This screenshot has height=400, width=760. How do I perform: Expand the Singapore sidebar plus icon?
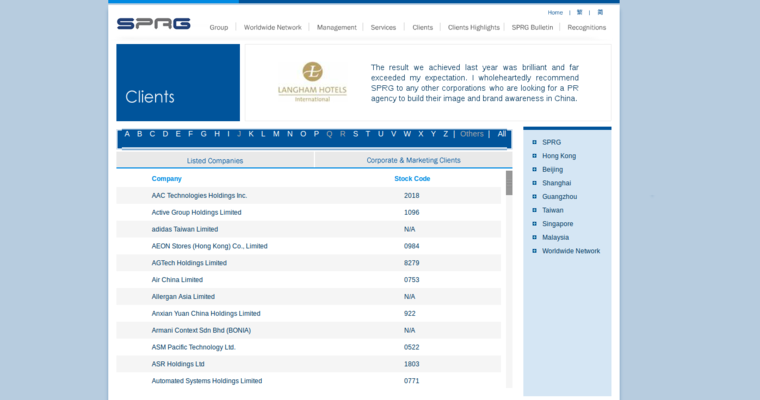534,224
